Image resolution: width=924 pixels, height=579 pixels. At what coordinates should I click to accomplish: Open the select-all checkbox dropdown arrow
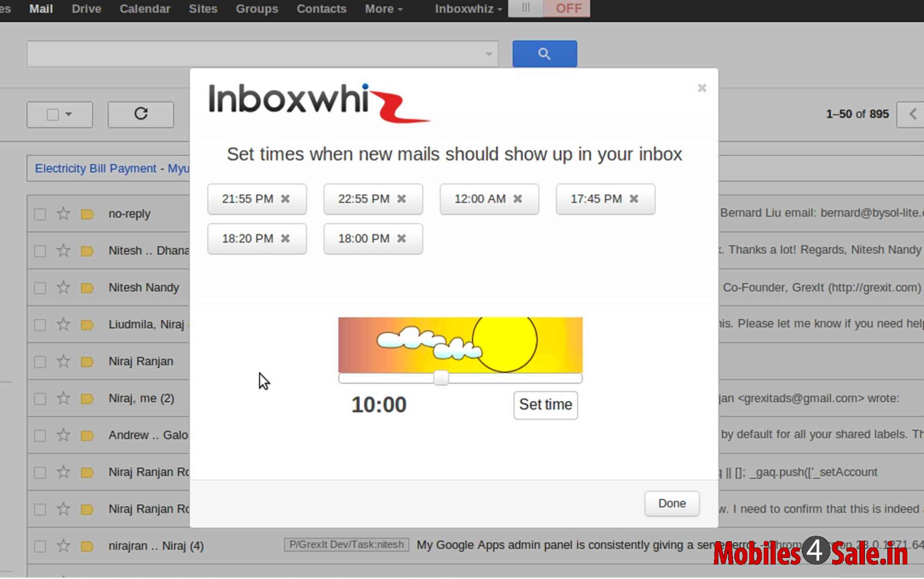[69, 114]
